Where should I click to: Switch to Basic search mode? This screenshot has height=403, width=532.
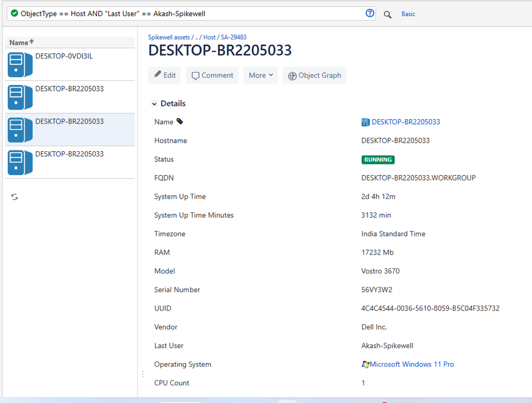tap(408, 14)
